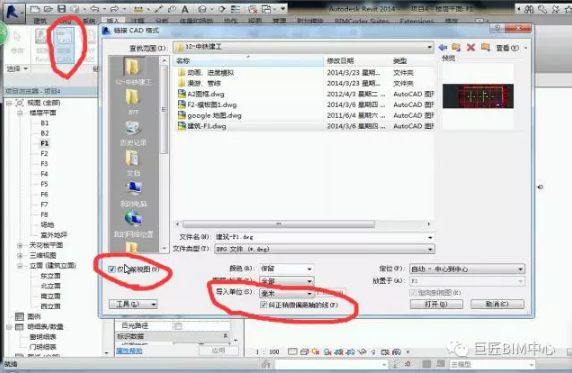Open the Revit application menu button

point(13,12)
